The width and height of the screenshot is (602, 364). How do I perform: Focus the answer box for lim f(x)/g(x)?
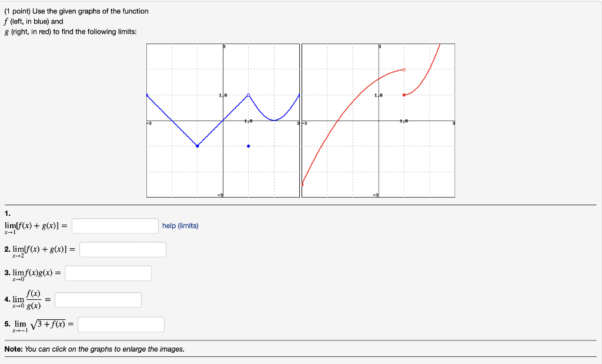(98, 299)
